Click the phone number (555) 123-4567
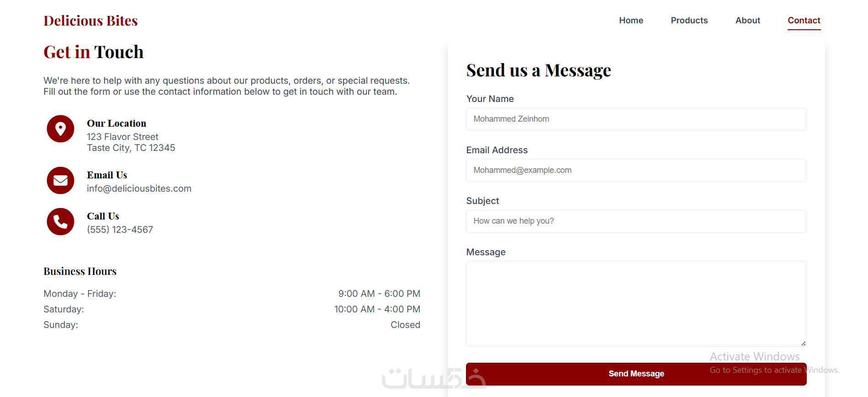 pos(120,230)
